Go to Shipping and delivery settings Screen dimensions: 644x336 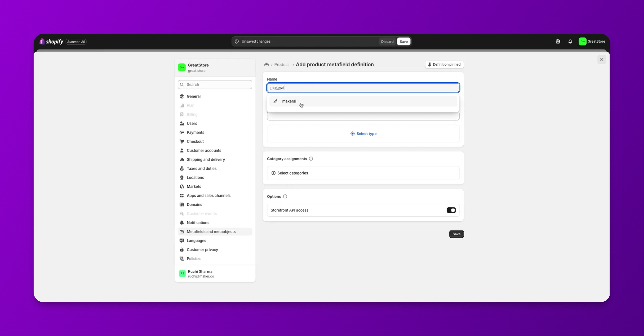(206, 159)
